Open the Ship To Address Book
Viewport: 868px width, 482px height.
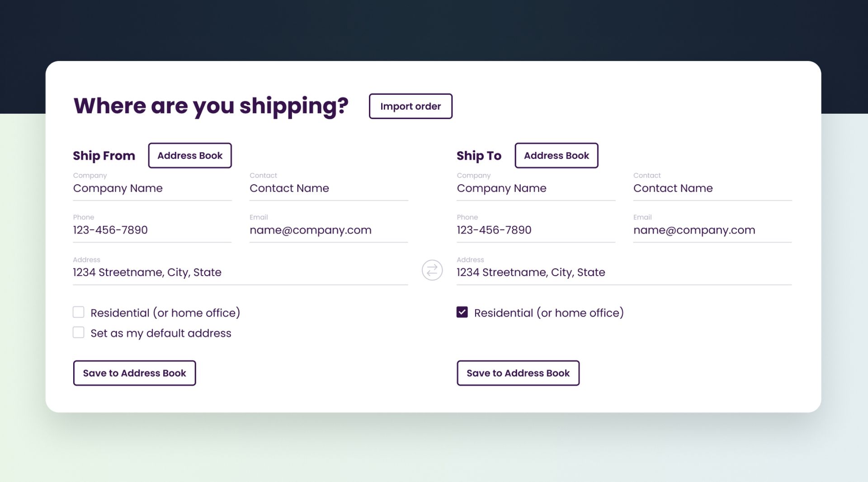556,155
